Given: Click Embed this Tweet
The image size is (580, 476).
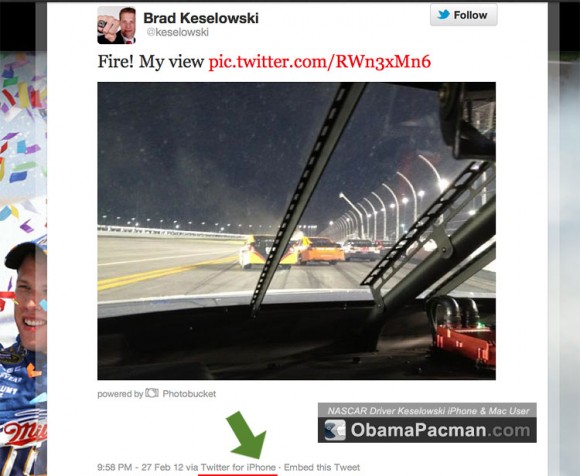Looking at the screenshot, I should pos(322,467).
